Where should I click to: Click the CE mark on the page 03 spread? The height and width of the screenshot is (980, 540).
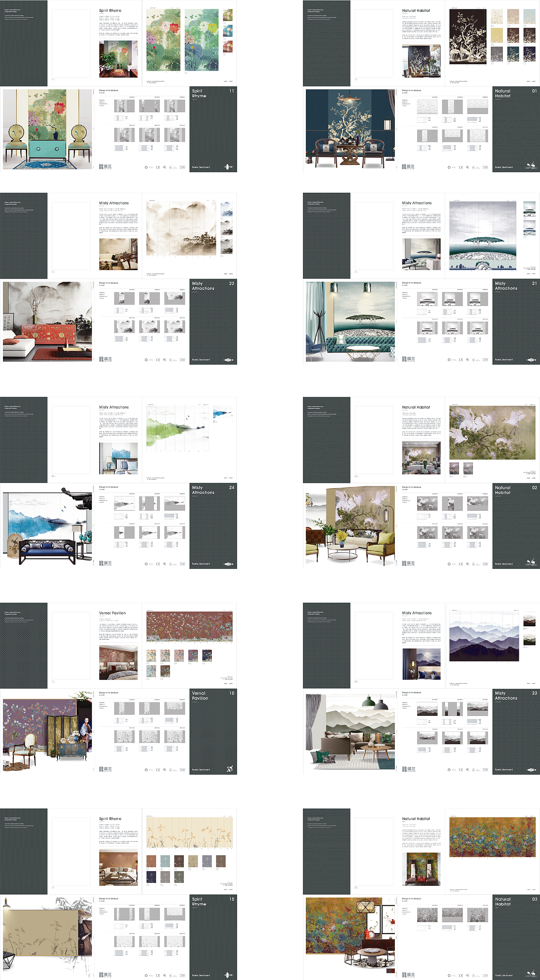tap(461, 975)
